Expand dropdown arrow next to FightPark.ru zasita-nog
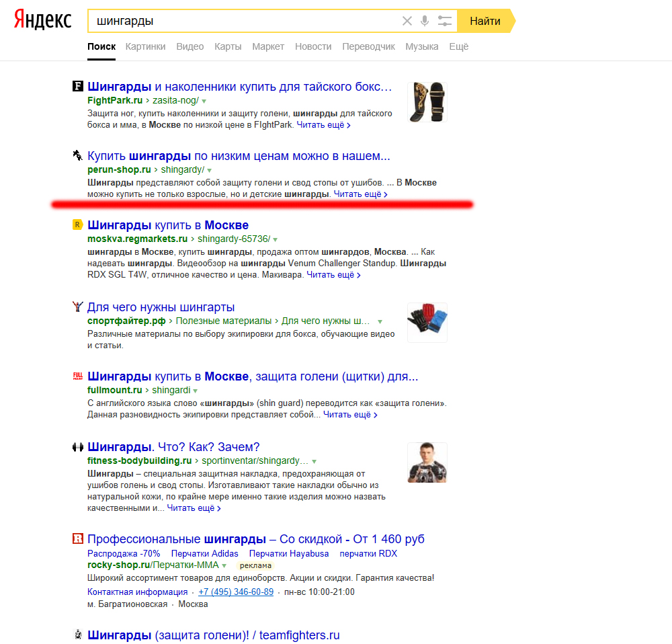Viewport: 672px width, 644px height. pos(204,102)
